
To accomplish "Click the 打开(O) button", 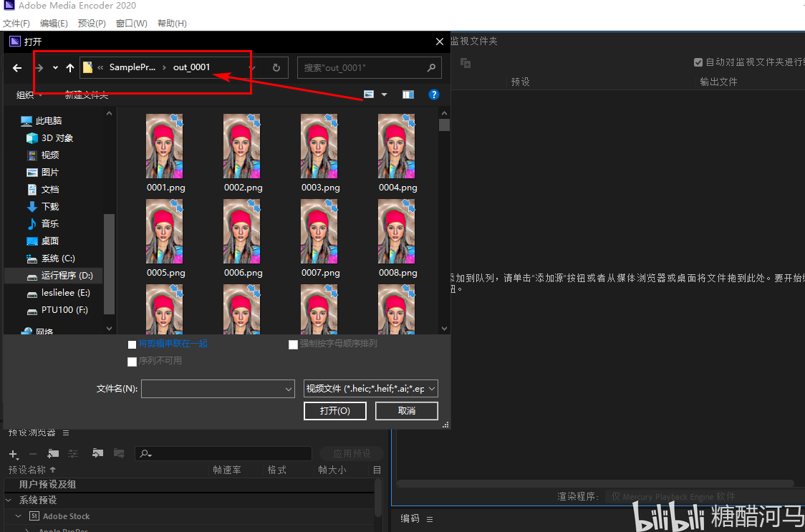I will (x=335, y=411).
